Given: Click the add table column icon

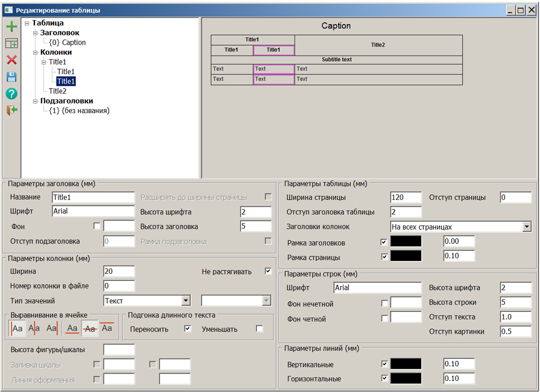Looking at the screenshot, I should 11,44.
